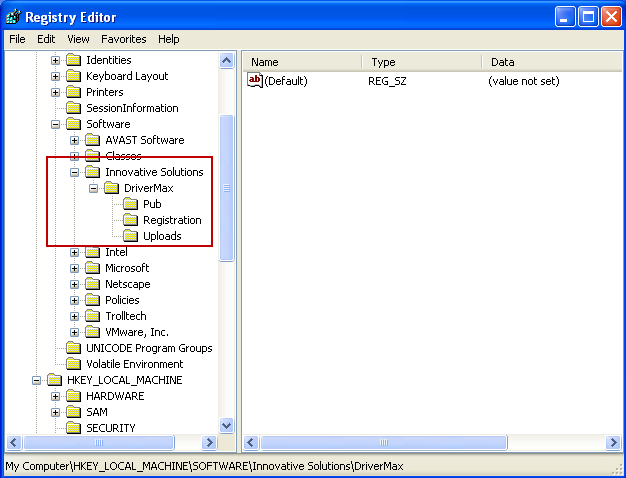The image size is (626, 478).
Task: Expand the Policies key
Action: [x=74, y=300]
